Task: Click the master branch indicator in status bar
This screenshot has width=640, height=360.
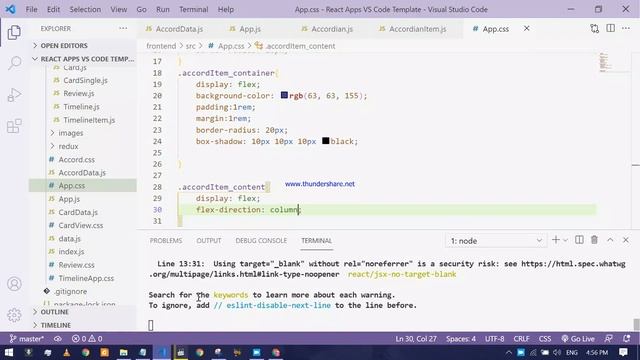Action: [x=27, y=339]
